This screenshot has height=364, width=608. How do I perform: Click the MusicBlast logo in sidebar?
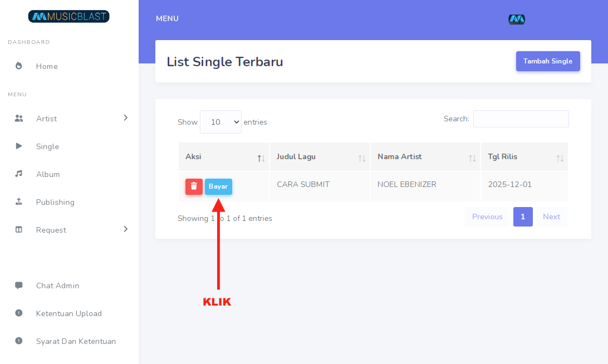pyautogui.click(x=69, y=17)
